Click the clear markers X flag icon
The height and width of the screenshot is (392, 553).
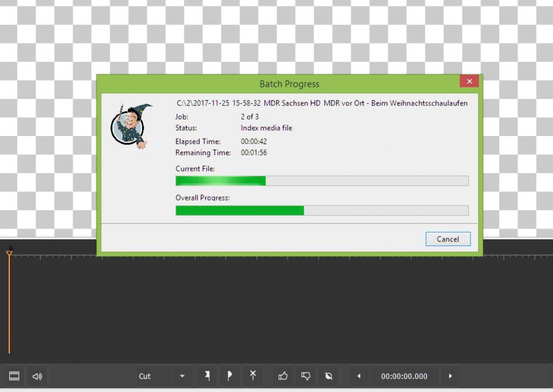(x=253, y=376)
